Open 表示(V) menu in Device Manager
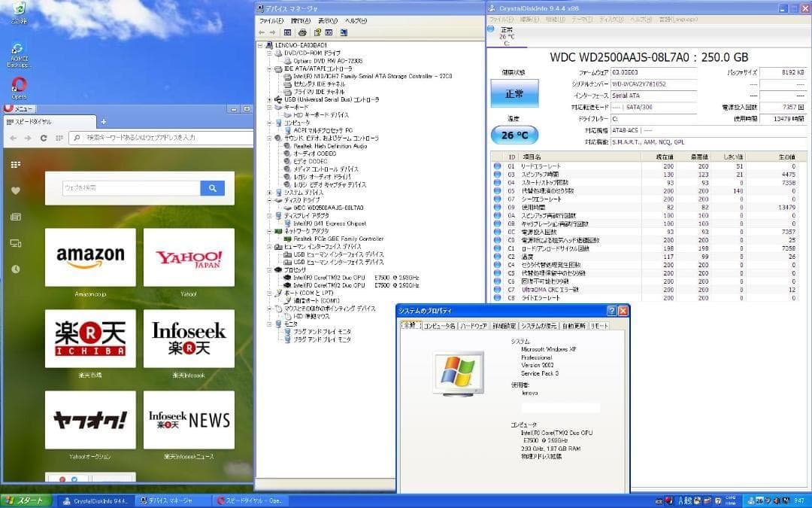The width and height of the screenshot is (812, 508). pos(327,21)
